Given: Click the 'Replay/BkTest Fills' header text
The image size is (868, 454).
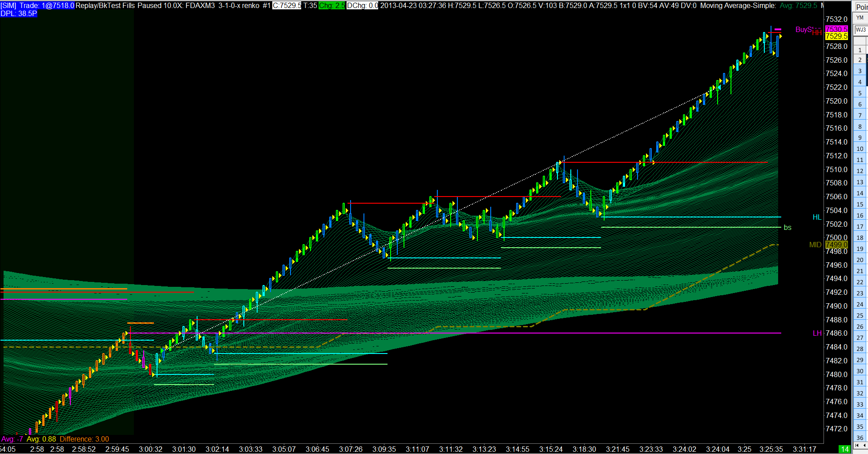Looking at the screenshot, I should click(105, 6).
